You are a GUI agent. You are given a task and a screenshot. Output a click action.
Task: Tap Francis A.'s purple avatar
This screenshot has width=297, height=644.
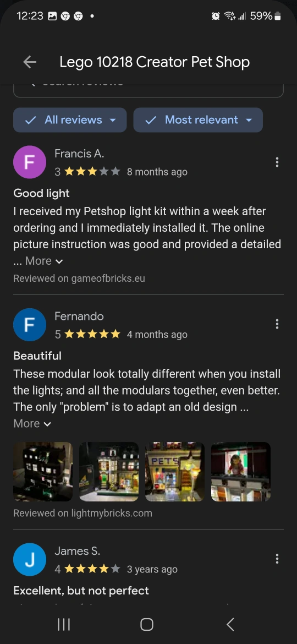30,162
